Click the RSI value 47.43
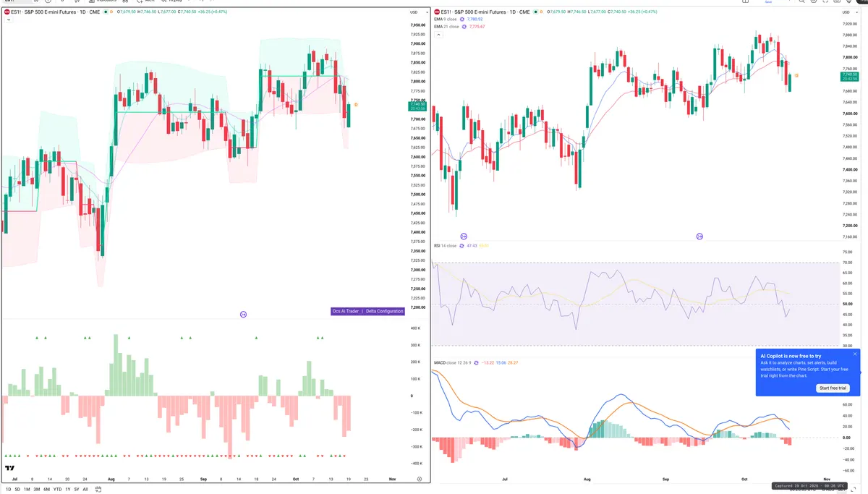The image size is (868, 494). (x=472, y=246)
